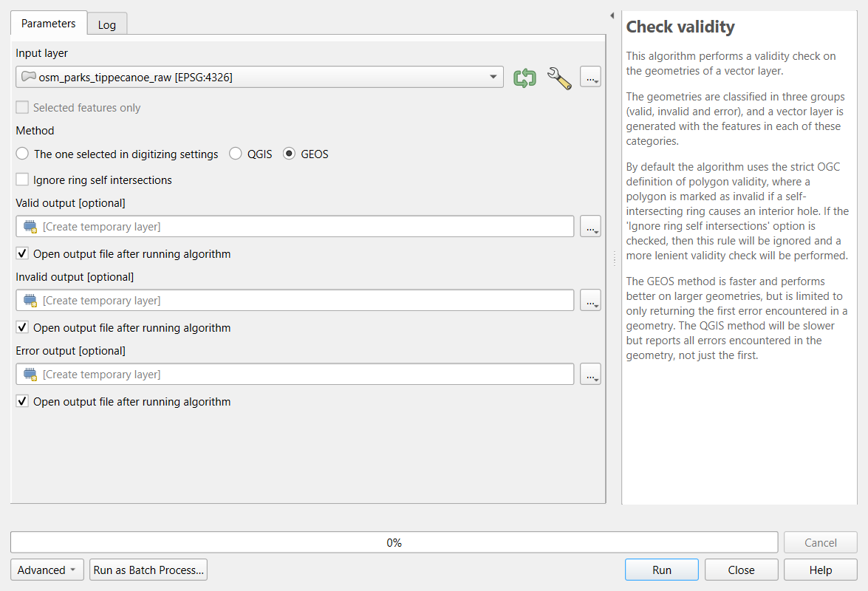Click the Invalid output text field
Image resolution: width=868 pixels, height=591 pixels.
tap(295, 301)
